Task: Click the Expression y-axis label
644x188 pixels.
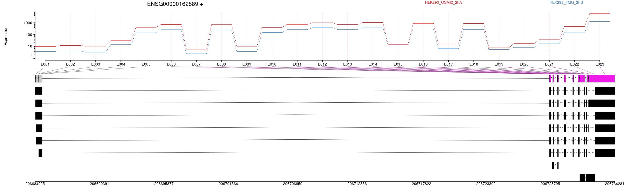Action: click(x=6, y=36)
